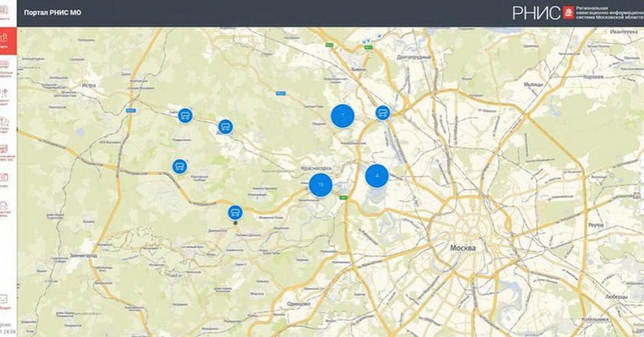Click the Портал РНИС МО title
This screenshot has width=644, height=337.
pos(53,13)
